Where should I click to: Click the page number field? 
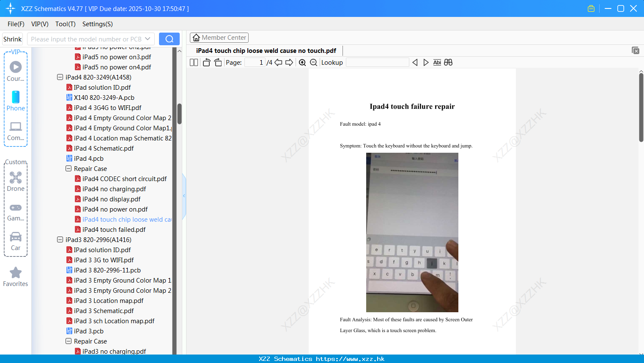(x=255, y=63)
